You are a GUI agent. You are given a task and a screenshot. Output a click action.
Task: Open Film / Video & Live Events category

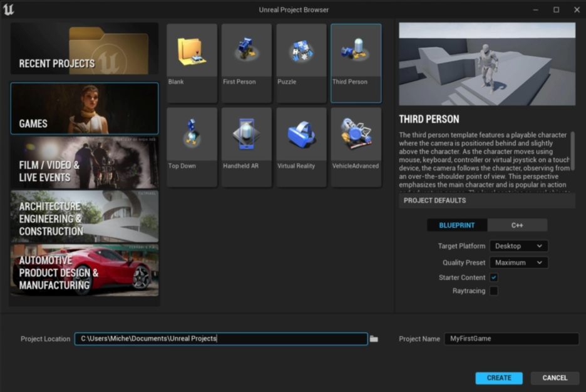(85, 163)
